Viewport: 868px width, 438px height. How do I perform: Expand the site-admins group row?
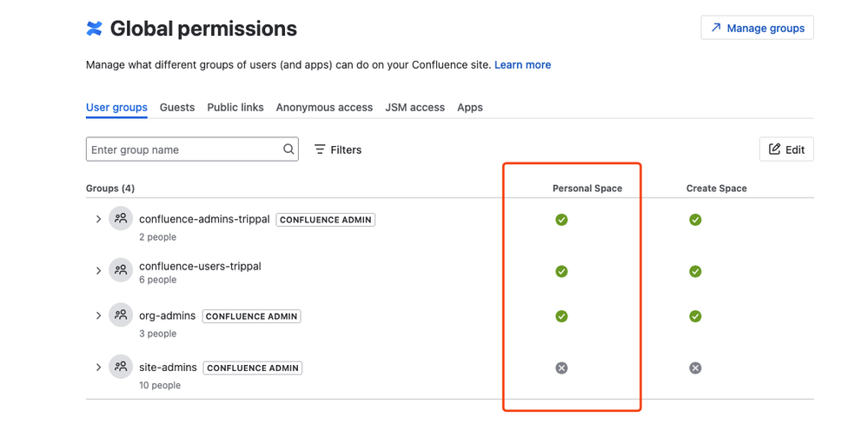coord(98,367)
